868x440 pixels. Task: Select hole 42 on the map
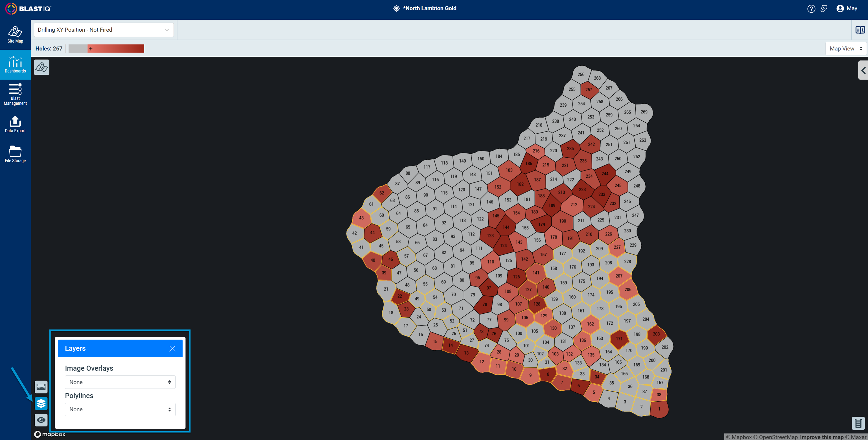coord(354,233)
